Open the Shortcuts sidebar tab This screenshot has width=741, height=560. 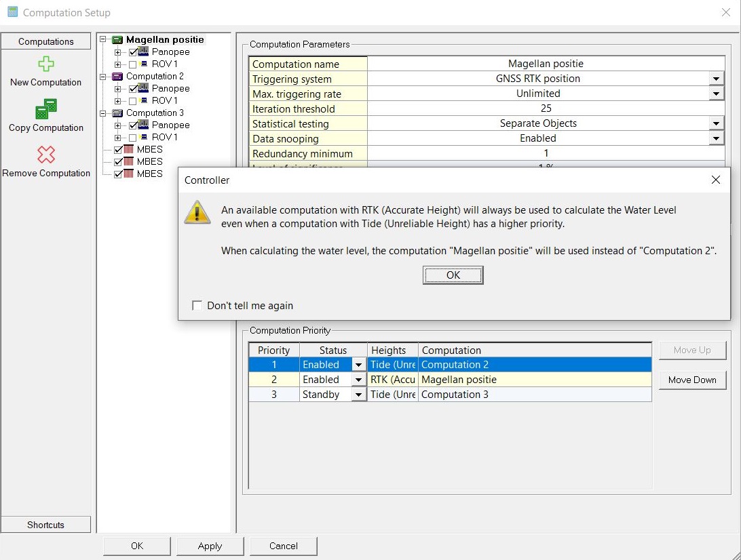[x=46, y=525]
